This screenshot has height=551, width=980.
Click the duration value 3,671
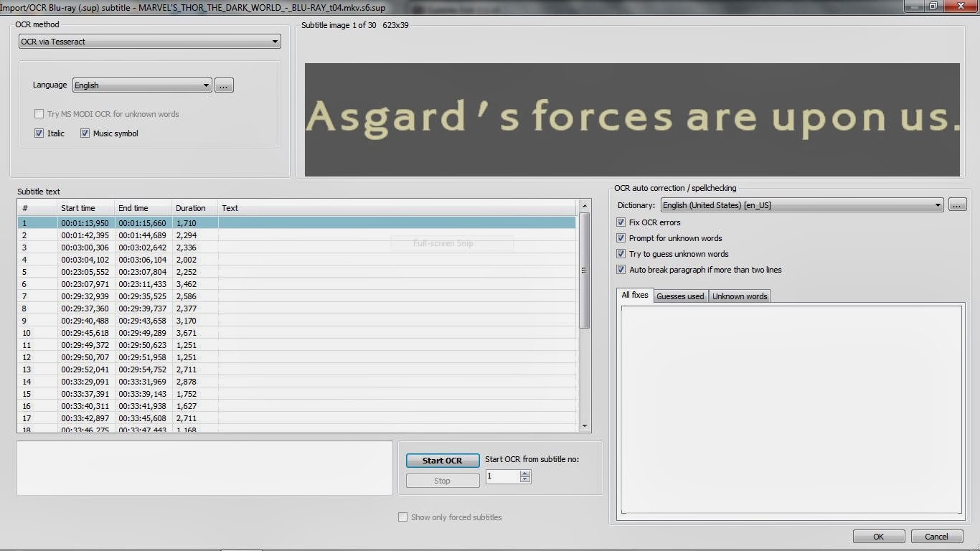(186, 333)
